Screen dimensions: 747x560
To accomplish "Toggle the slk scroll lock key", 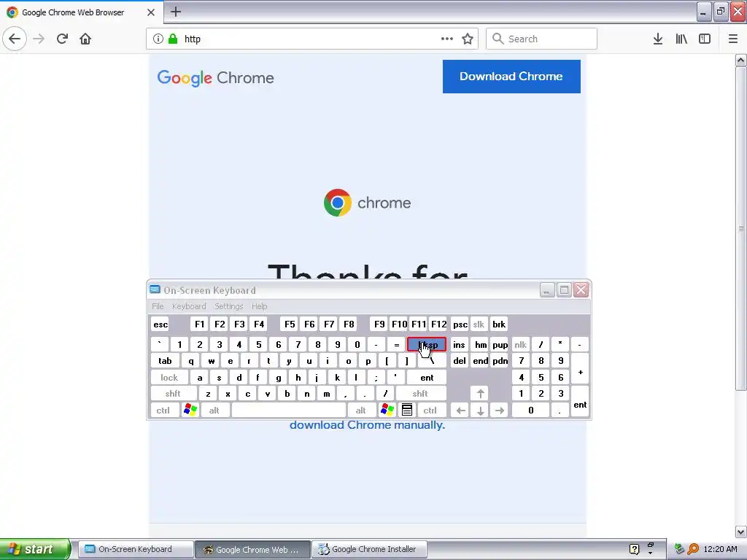I will (479, 324).
